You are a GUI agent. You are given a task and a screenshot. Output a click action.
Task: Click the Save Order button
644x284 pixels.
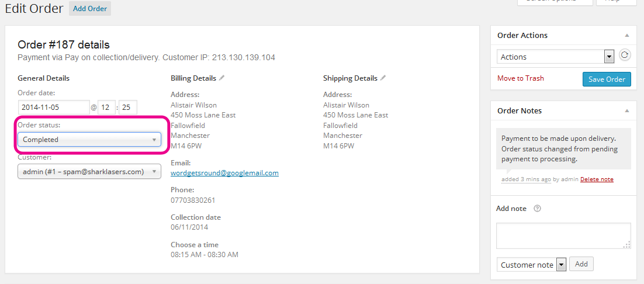607,79
